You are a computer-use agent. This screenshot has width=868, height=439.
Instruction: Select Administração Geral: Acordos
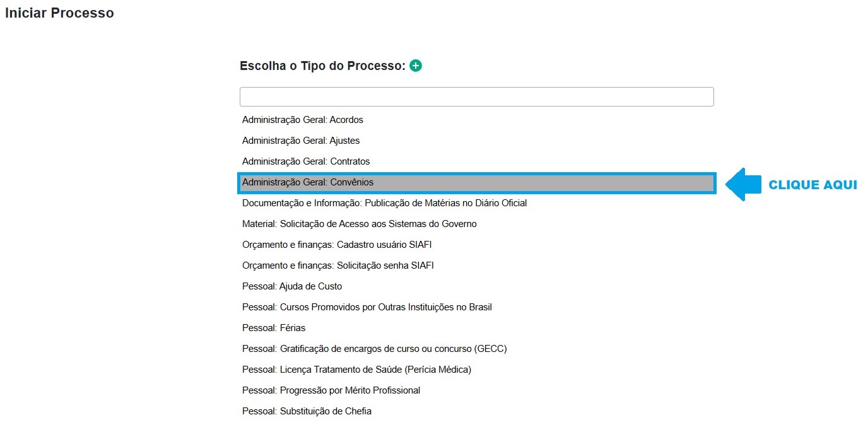pyautogui.click(x=303, y=120)
